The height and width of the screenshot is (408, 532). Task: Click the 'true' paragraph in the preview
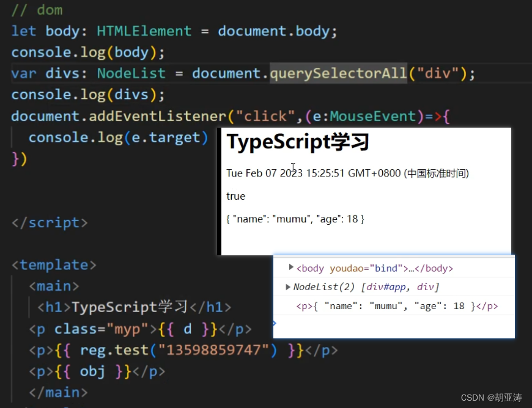tap(235, 196)
